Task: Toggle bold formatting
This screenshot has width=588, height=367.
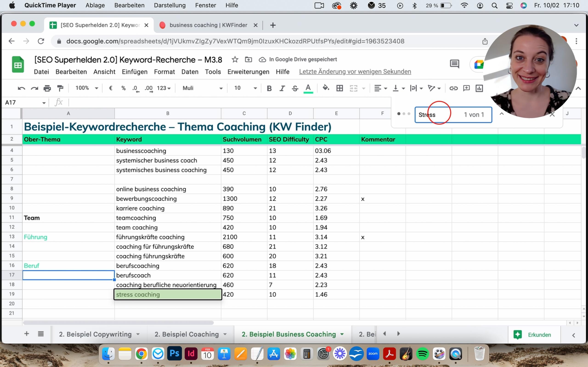Action: click(269, 88)
